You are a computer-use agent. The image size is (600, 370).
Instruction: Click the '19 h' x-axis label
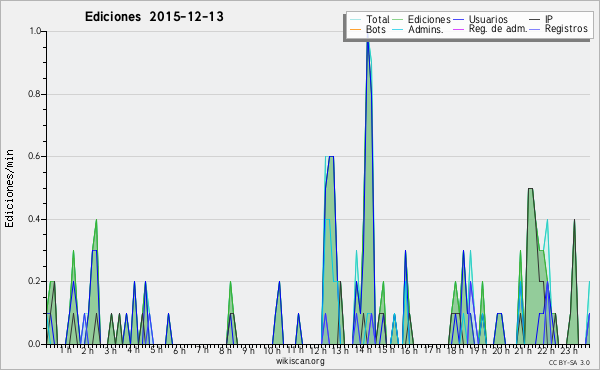478,350
